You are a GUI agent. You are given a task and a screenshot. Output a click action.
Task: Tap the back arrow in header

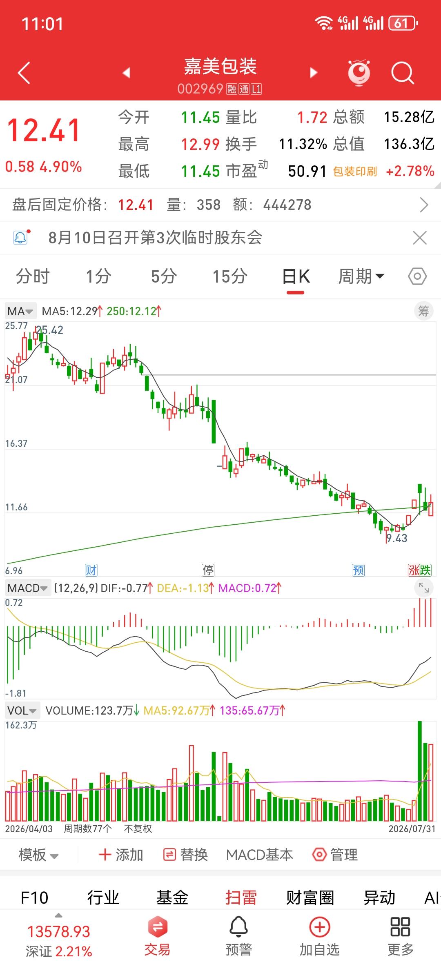coord(24,73)
